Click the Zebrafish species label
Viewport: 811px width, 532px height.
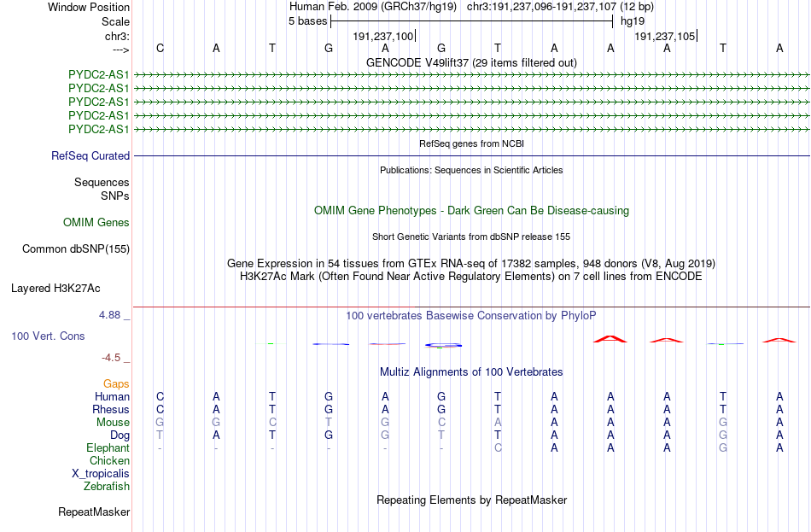107,487
